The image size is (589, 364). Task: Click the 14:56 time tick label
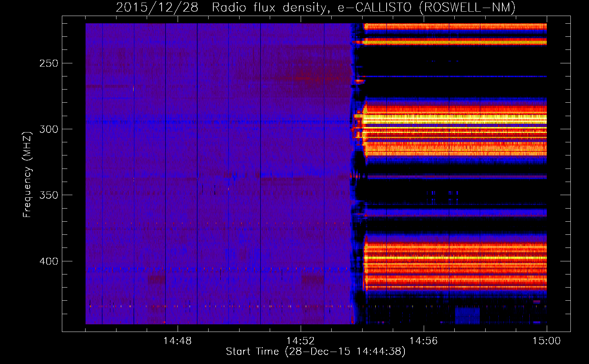click(423, 341)
